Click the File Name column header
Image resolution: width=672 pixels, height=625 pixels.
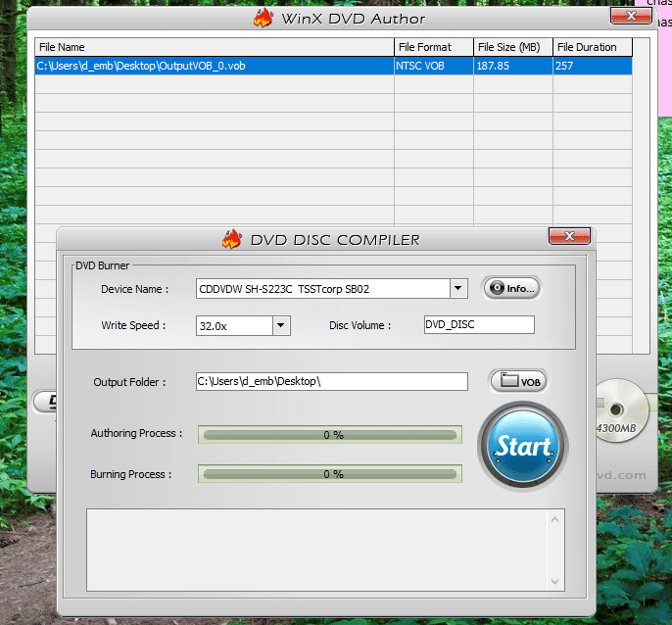coord(215,47)
